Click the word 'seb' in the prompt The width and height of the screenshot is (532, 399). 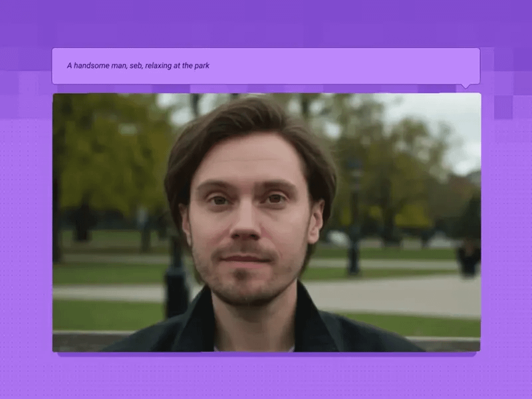pos(132,66)
